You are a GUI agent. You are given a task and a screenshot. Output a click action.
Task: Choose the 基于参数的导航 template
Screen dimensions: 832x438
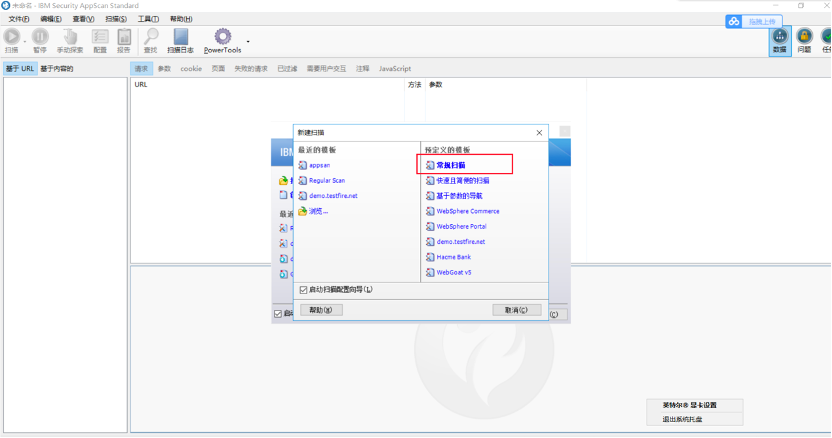point(459,196)
